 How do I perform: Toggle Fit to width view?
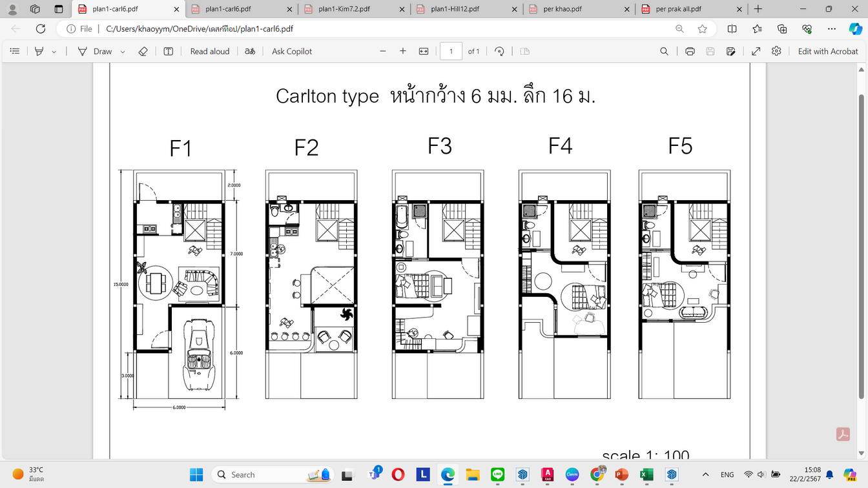click(x=424, y=51)
